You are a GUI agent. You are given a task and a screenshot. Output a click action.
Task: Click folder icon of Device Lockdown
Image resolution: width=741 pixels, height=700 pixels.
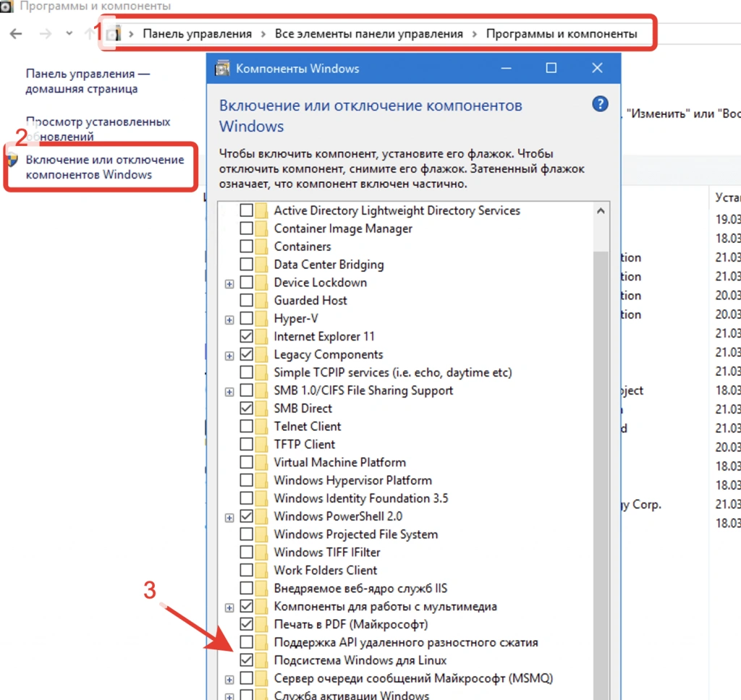coord(262,283)
